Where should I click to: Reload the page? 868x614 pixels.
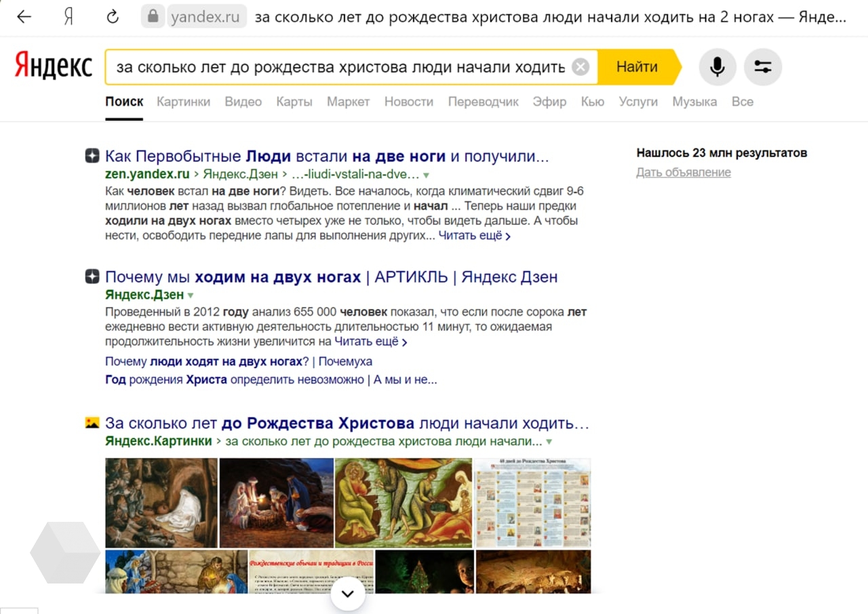click(113, 17)
